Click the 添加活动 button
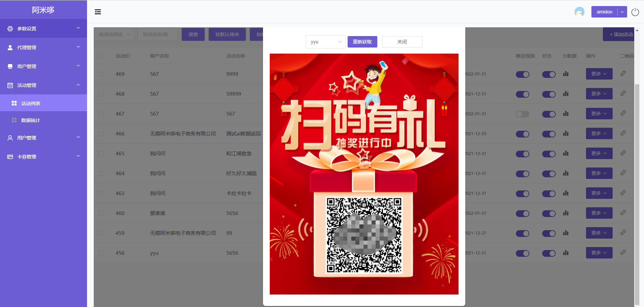The image size is (644, 307). (619, 34)
